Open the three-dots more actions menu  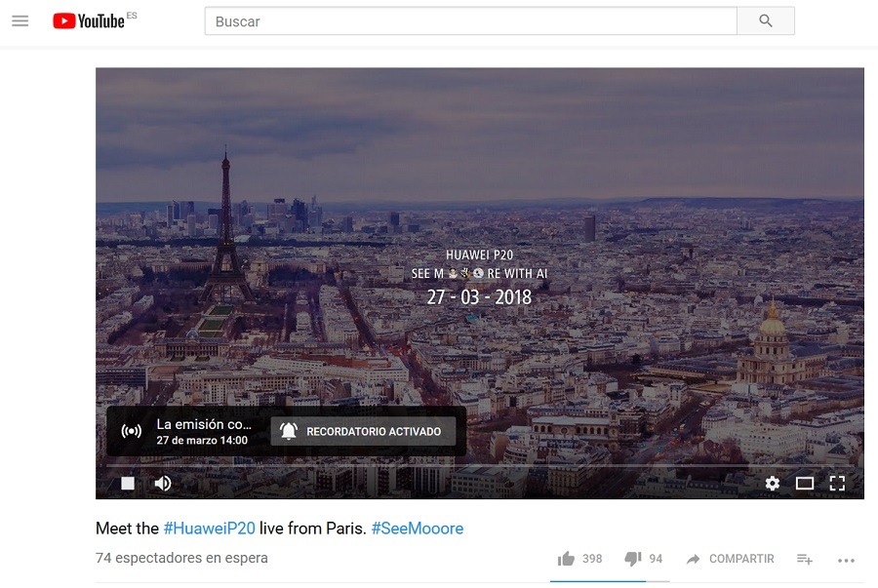tap(846, 560)
